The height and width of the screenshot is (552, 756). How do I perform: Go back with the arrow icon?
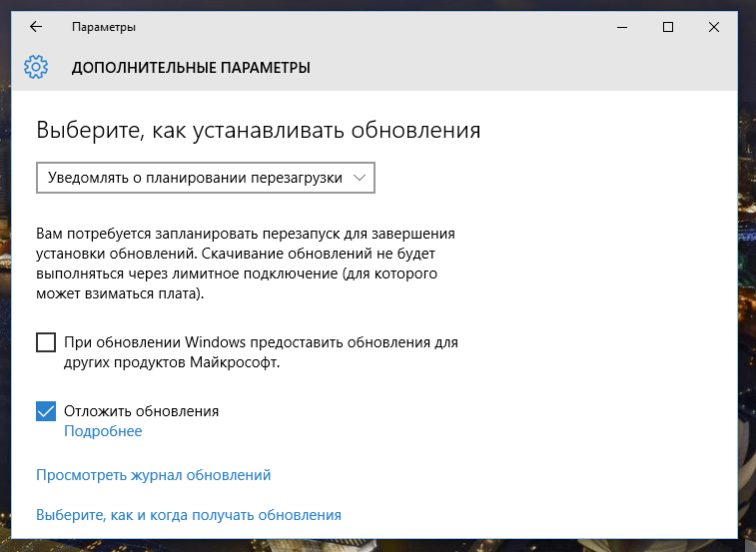[x=36, y=27]
